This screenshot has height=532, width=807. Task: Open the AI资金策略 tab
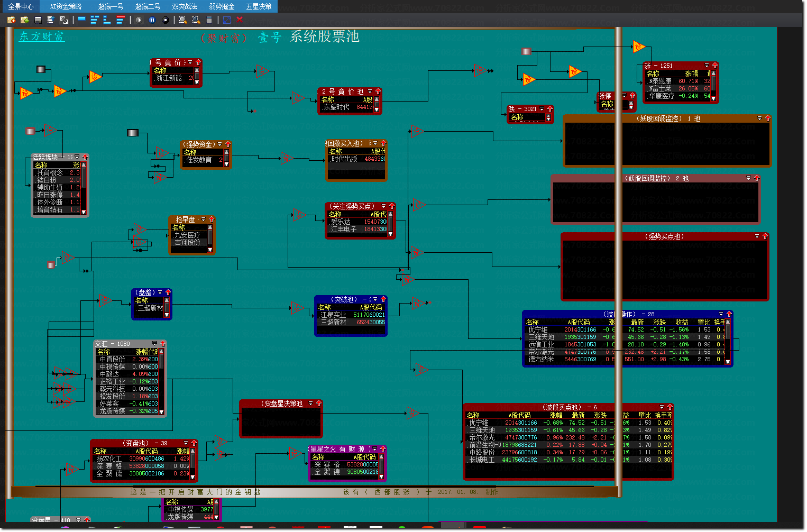66,6
